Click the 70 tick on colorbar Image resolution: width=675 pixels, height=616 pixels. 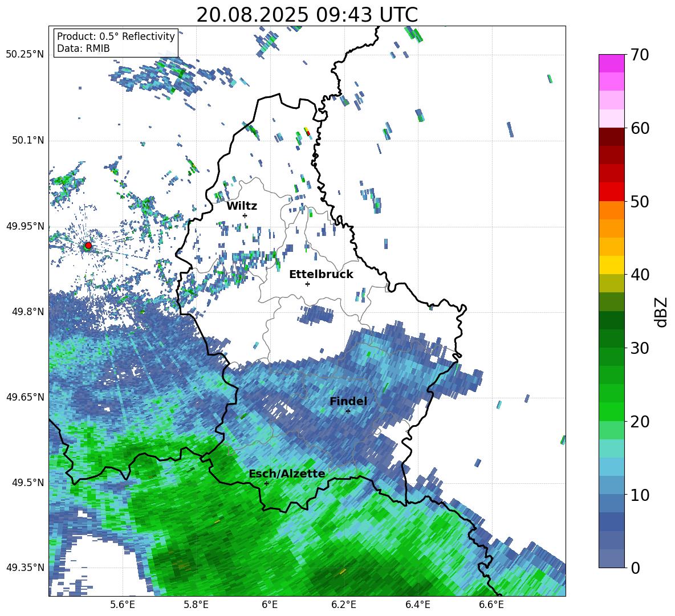click(640, 55)
